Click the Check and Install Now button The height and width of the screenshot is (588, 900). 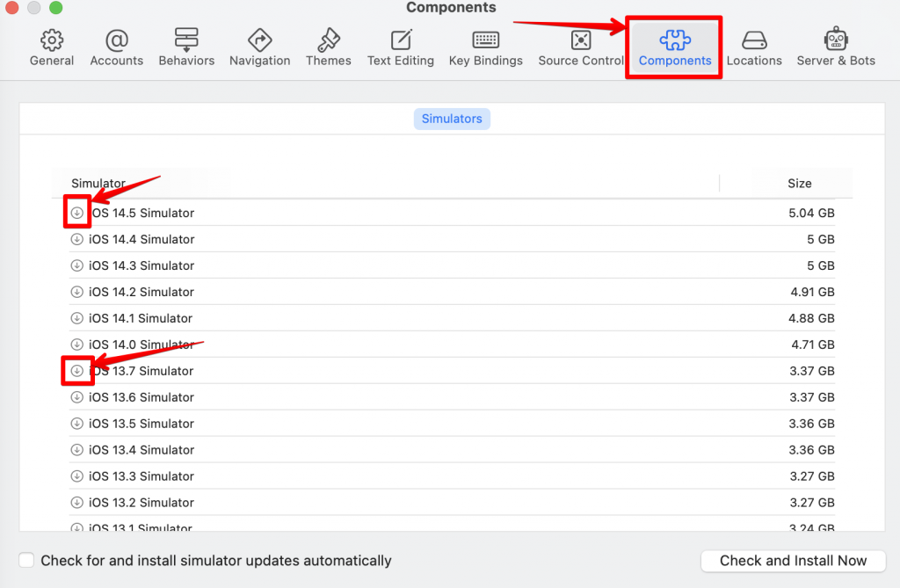(794, 561)
